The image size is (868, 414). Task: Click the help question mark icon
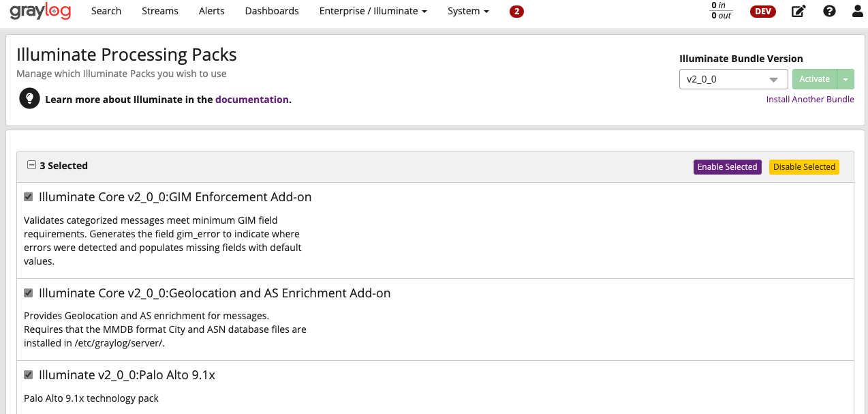[829, 11]
